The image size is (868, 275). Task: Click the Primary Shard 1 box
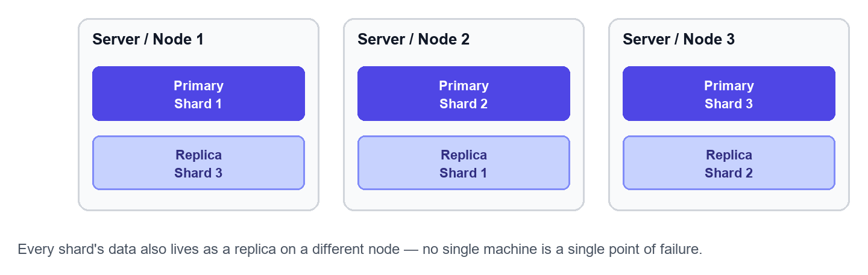coord(198,94)
